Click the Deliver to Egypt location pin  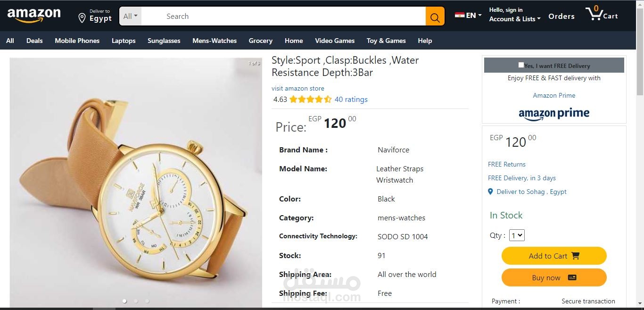tap(82, 18)
